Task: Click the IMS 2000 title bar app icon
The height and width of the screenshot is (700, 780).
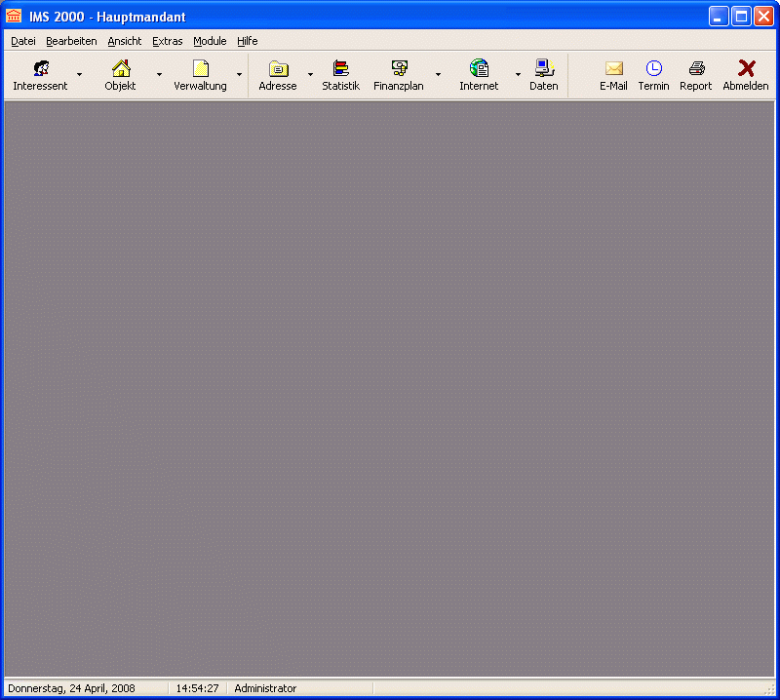Action: click(x=14, y=16)
